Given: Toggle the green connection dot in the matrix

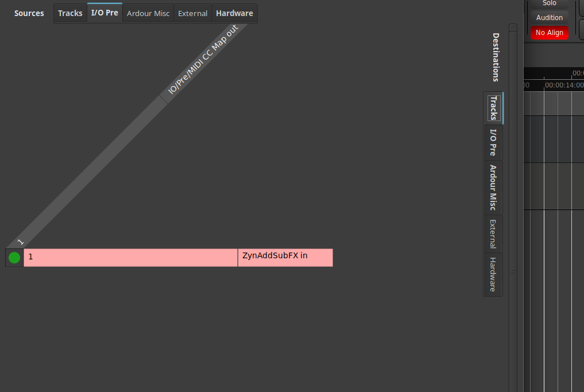Looking at the screenshot, I should pos(14,258).
